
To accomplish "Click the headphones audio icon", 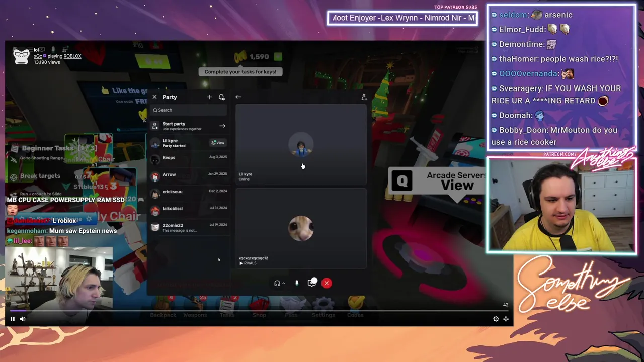I will [277, 283].
